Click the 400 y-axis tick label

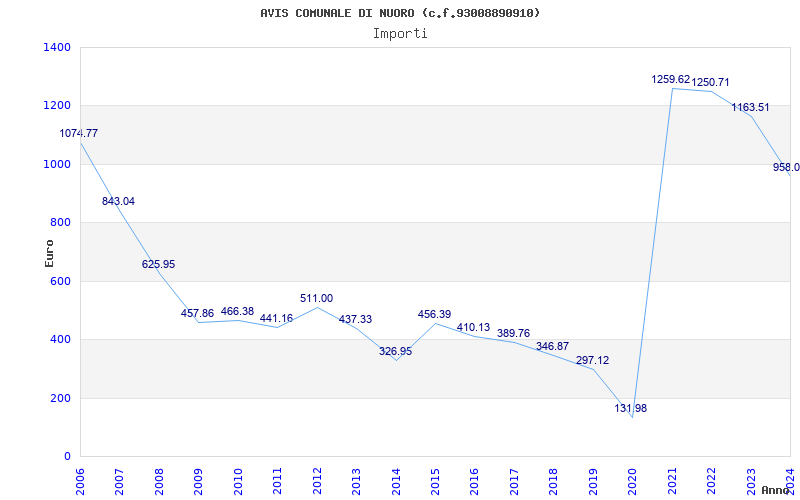pyautogui.click(x=63, y=339)
